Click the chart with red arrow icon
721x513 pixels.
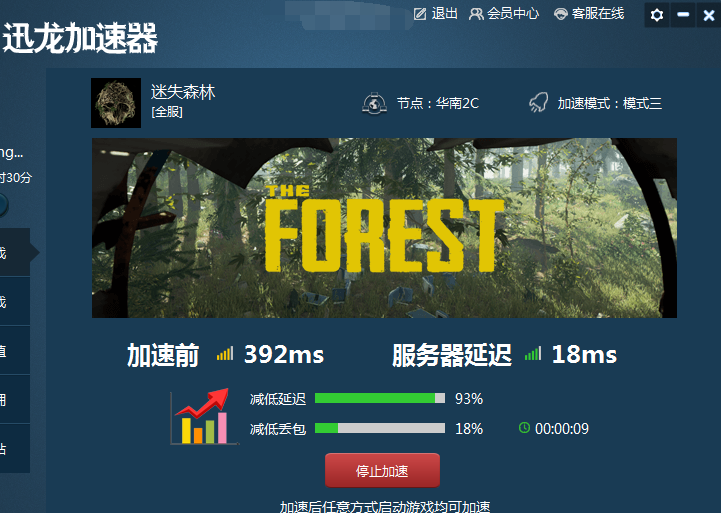(x=204, y=416)
